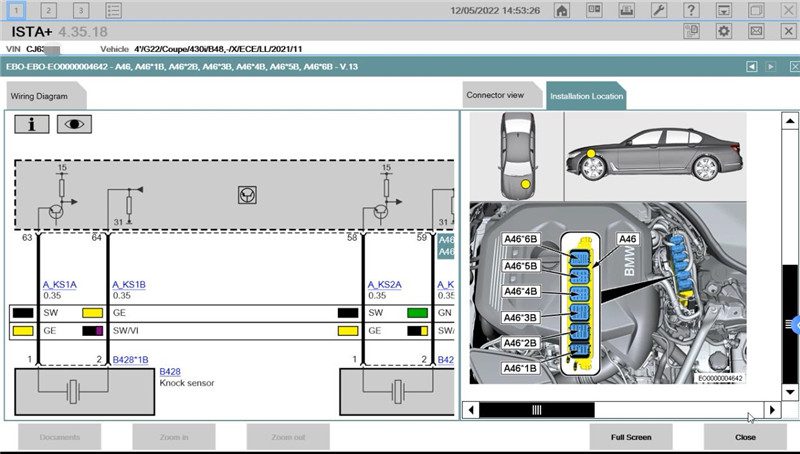
Task: Click the scroll down arrow of the image panel
Action: click(790, 392)
